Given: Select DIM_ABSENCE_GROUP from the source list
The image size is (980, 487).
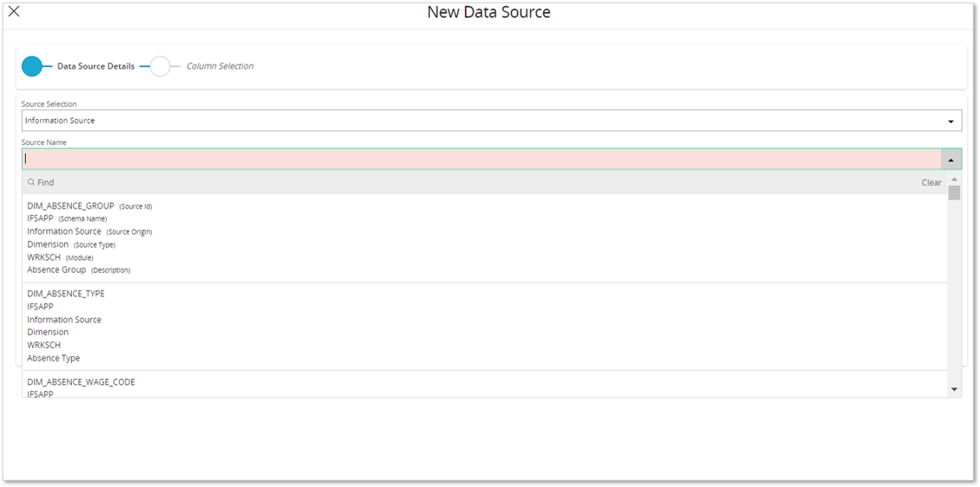Looking at the screenshot, I should pos(70,206).
